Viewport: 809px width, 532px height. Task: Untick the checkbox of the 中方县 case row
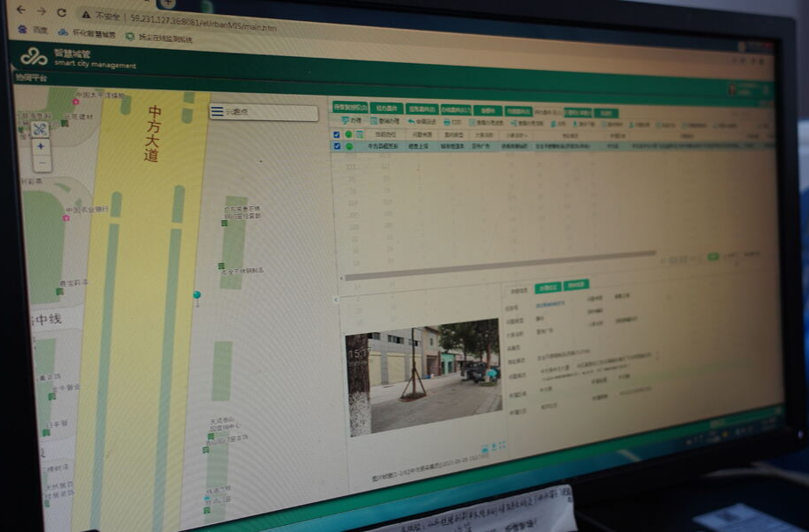(337, 146)
